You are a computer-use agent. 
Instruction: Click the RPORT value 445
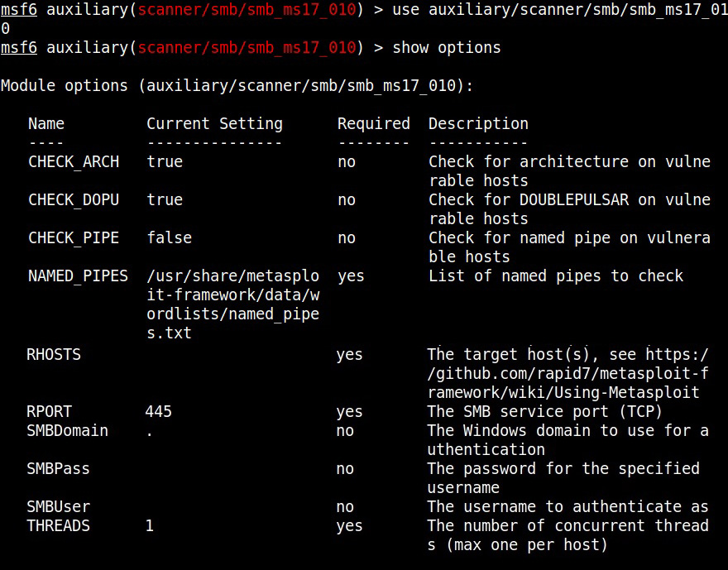click(159, 412)
